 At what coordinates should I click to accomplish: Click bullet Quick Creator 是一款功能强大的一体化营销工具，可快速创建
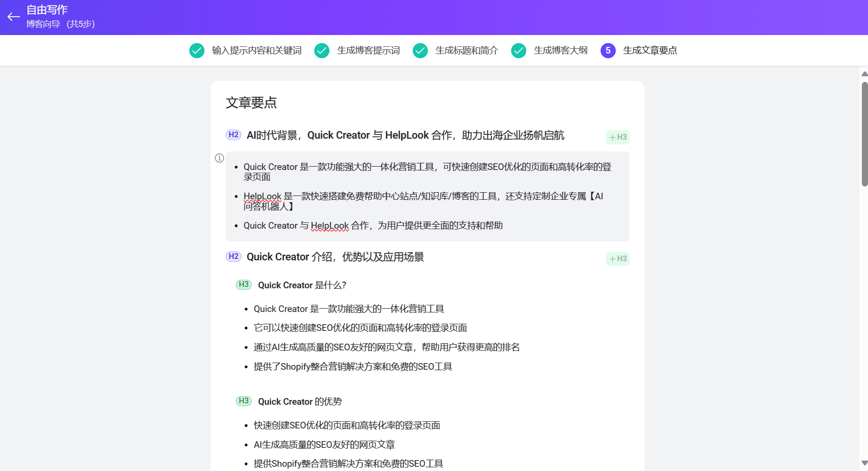click(427, 172)
